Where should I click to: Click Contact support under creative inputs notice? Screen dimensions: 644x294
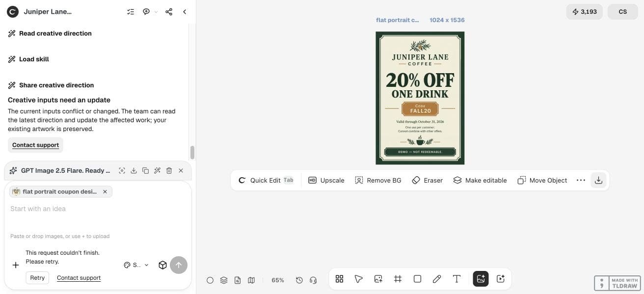pyautogui.click(x=35, y=145)
